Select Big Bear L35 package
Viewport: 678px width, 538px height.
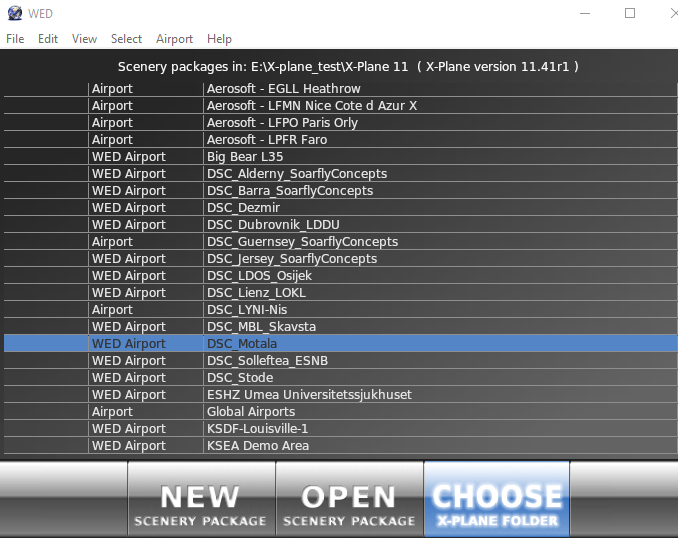tap(341, 157)
